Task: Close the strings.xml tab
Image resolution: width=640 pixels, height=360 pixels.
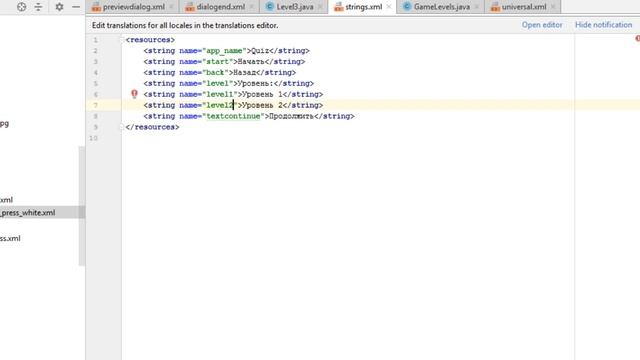Action: [389, 7]
